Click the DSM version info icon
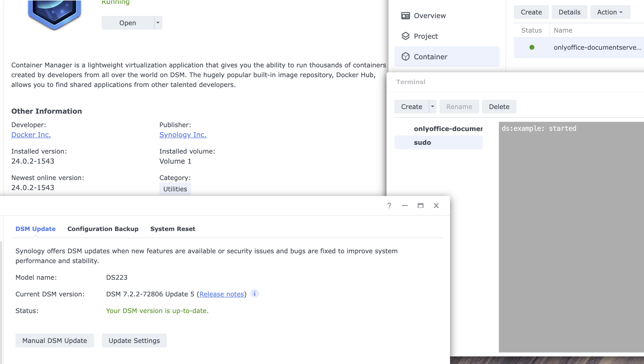 pos(254,294)
